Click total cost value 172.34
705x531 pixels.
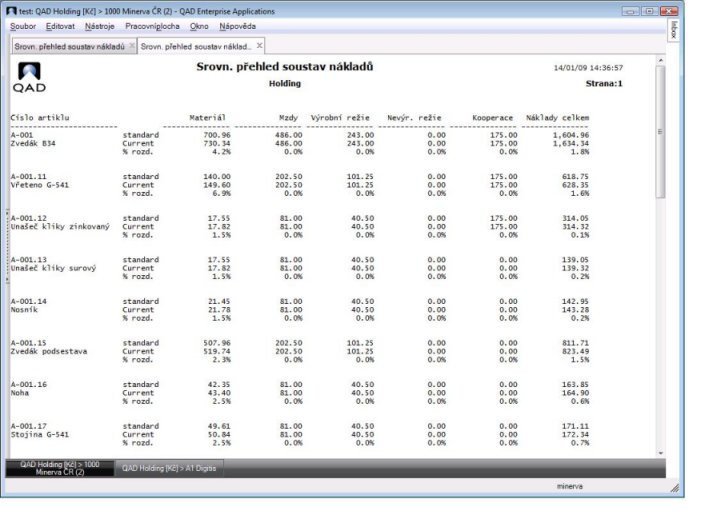576,434
